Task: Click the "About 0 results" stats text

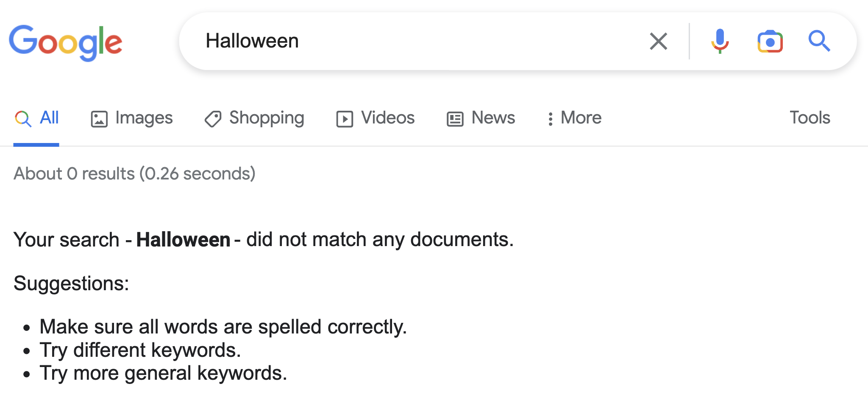Action: [134, 174]
